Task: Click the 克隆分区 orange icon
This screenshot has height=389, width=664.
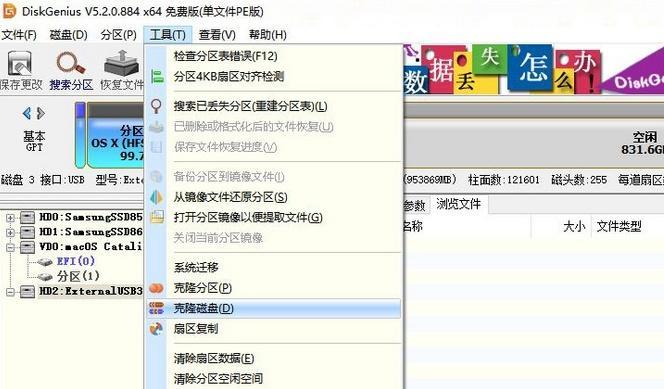Action: [156, 288]
